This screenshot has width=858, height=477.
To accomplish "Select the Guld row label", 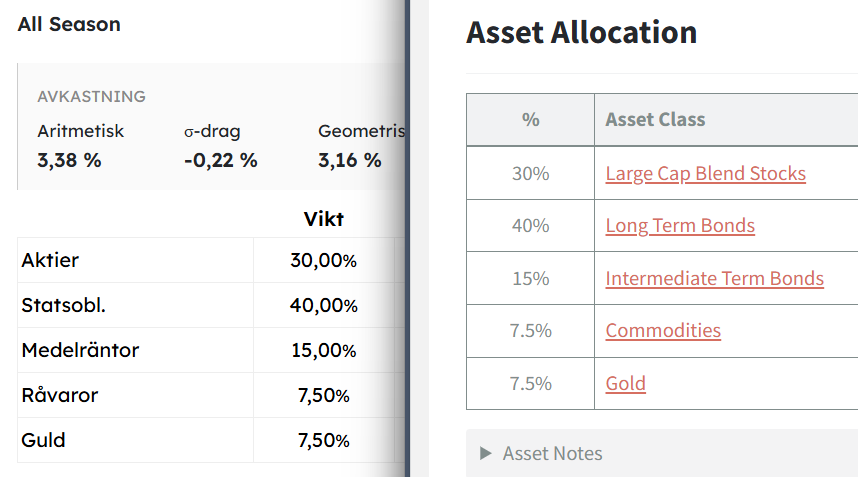I will [x=44, y=441].
